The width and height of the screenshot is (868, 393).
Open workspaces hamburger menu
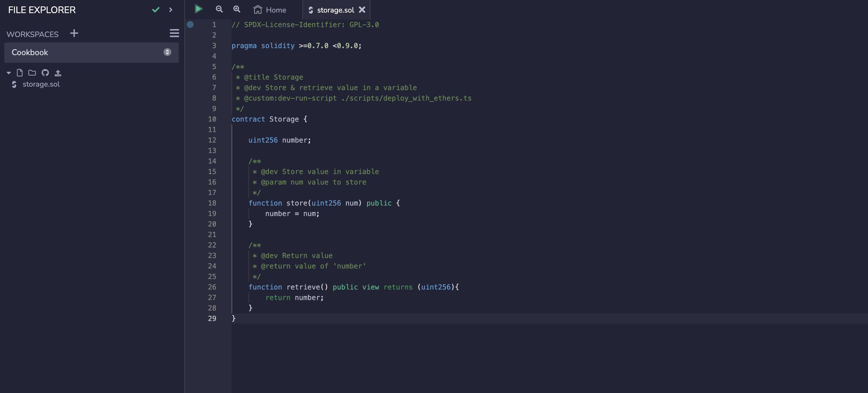tap(174, 33)
